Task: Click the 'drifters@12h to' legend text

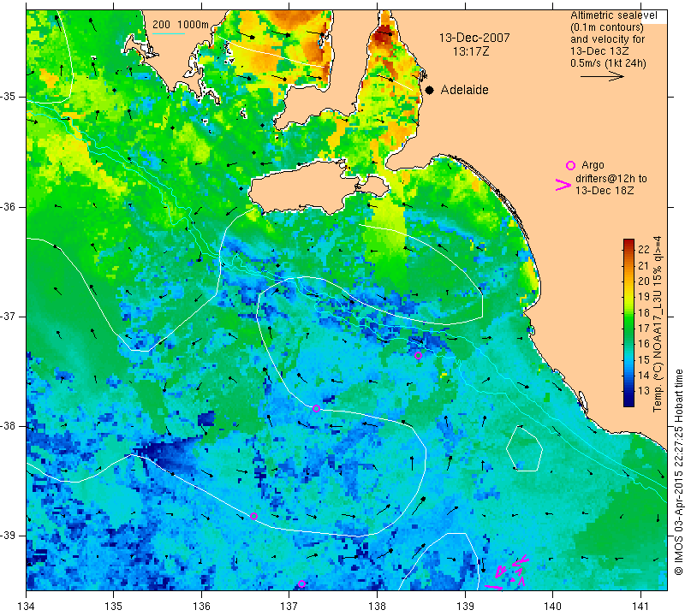Action: [x=611, y=179]
